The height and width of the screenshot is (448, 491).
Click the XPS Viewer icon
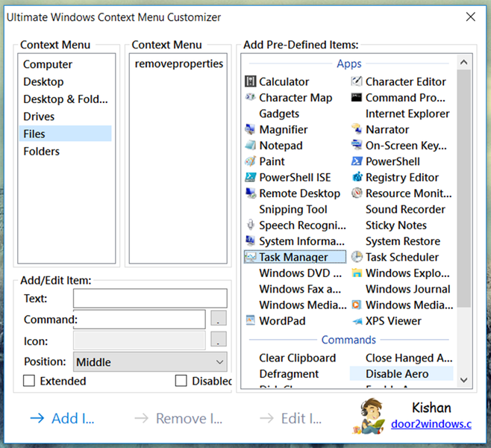click(357, 321)
